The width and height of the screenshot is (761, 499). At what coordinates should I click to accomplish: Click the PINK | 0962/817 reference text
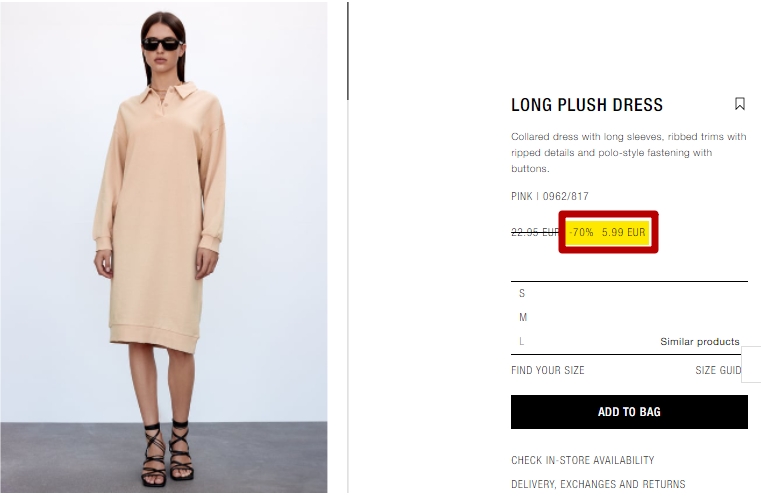coord(550,196)
